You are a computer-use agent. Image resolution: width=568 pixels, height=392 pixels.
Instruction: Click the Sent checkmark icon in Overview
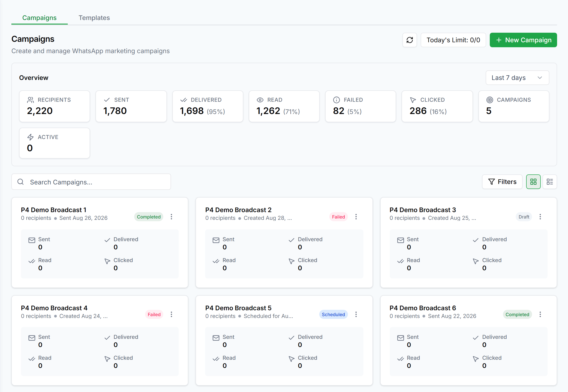[x=107, y=100]
